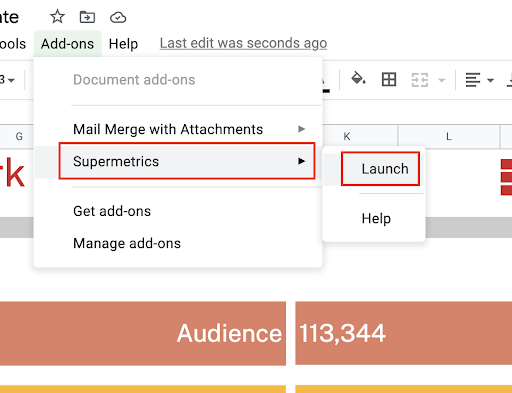Open the borders grid tool
The width and height of the screenshot is (512, 393).
click(x=389, y=80)
